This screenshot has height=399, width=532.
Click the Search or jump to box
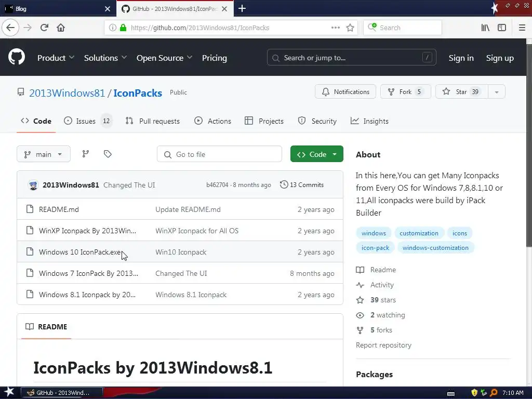[x=352, y=58]
